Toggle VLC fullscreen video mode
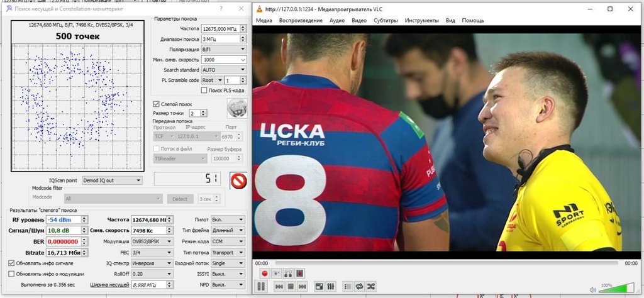The image size is (644, 298). (319, 287)
